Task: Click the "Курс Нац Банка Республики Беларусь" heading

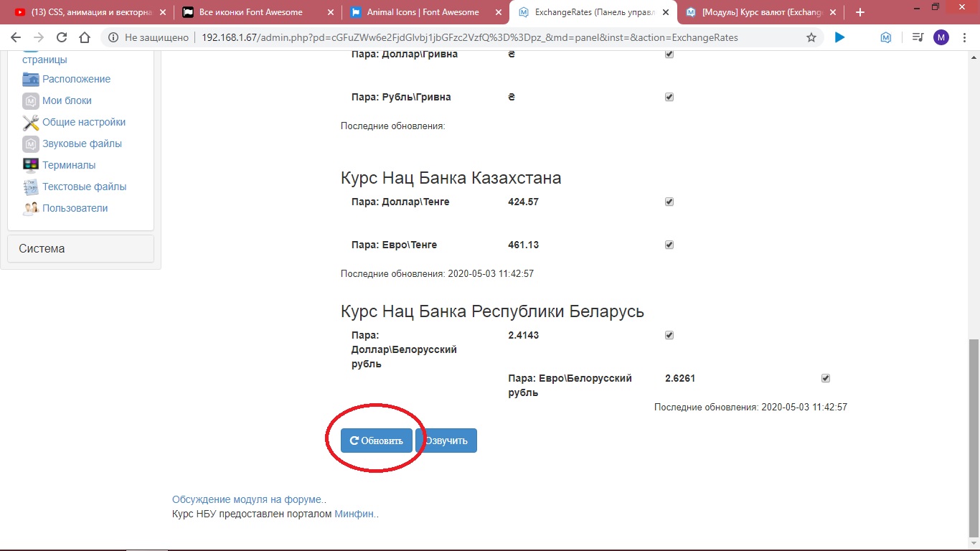Action: click(492, 311)
